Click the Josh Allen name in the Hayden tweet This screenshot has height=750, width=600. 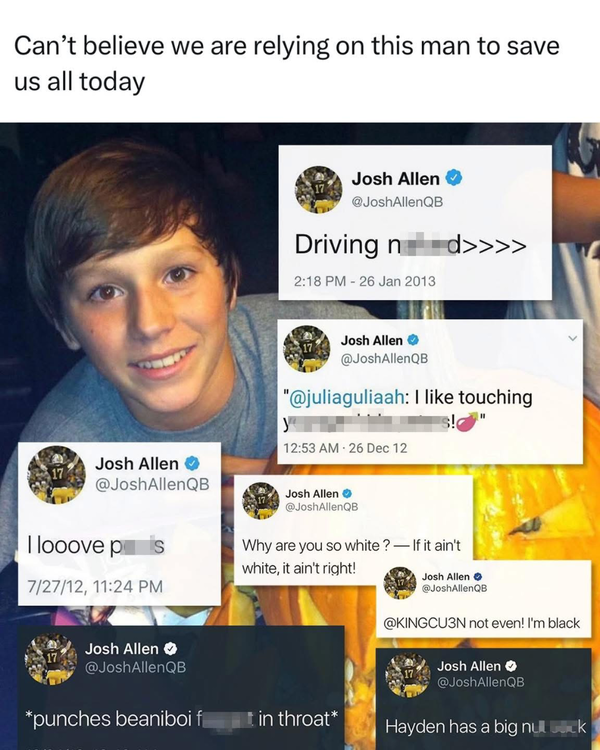click(x=469, y=666)
